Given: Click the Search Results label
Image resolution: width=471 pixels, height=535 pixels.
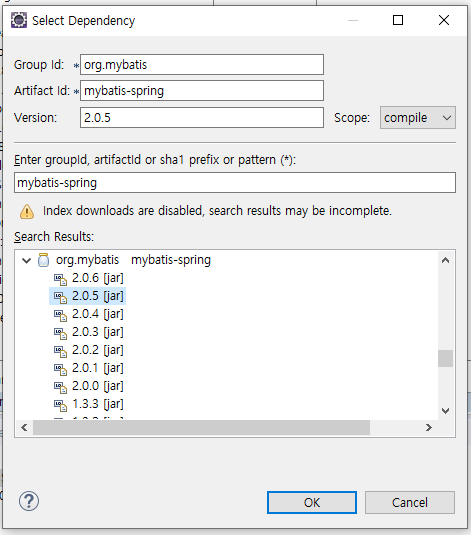Looking at the screenshot, I should [54, 236].
